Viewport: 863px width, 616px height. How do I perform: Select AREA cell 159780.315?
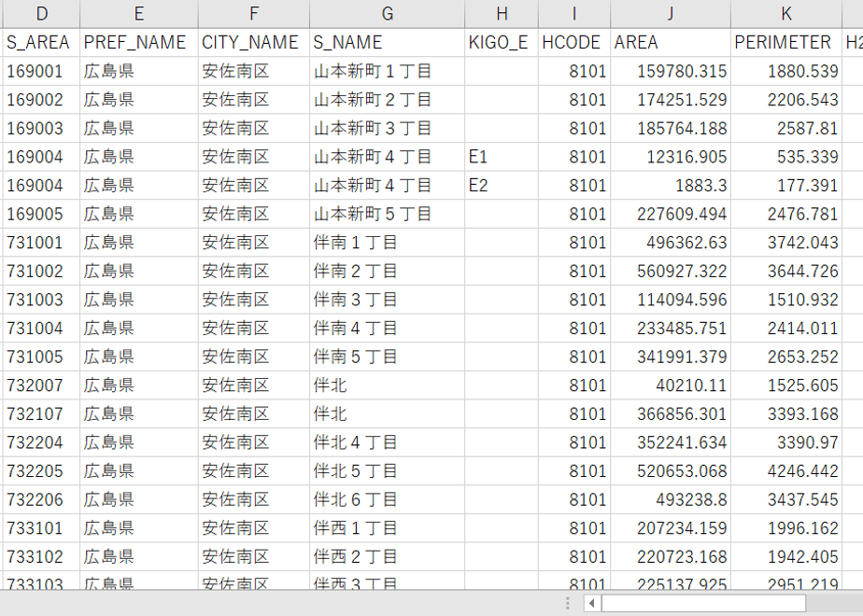(x=671, y=71)
